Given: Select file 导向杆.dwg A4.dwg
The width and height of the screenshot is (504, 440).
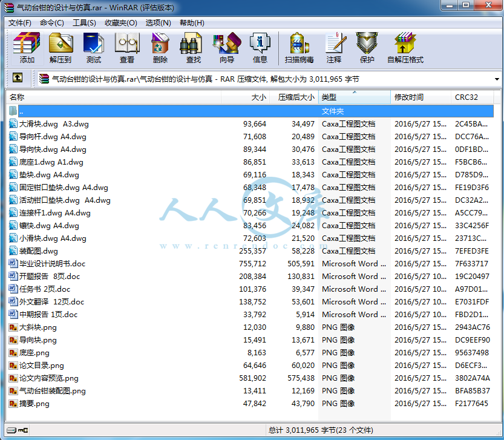Looking at the screenshot, I should tap(53, 137).
